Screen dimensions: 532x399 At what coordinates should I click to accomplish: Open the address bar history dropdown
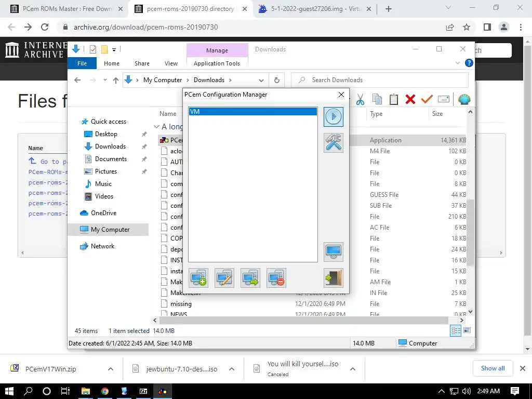[261, 81]
